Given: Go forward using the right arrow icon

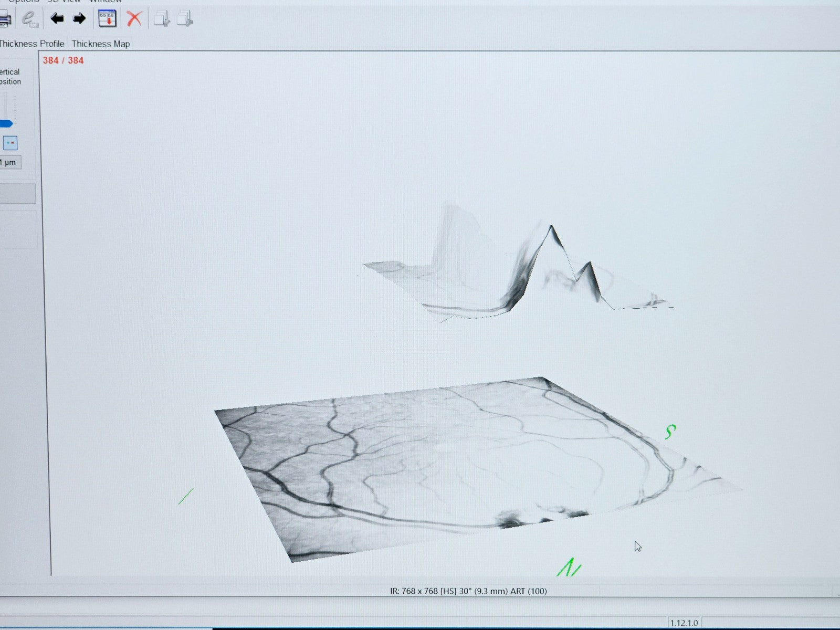Looking at the screenshot, I should point(80,19).
